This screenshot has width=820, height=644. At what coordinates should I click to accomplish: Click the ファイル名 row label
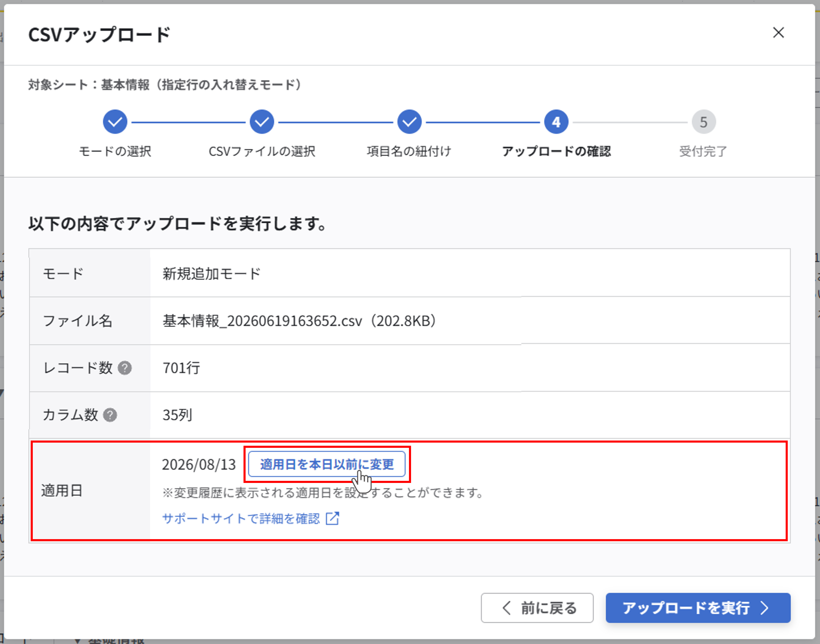pos(78,321)
